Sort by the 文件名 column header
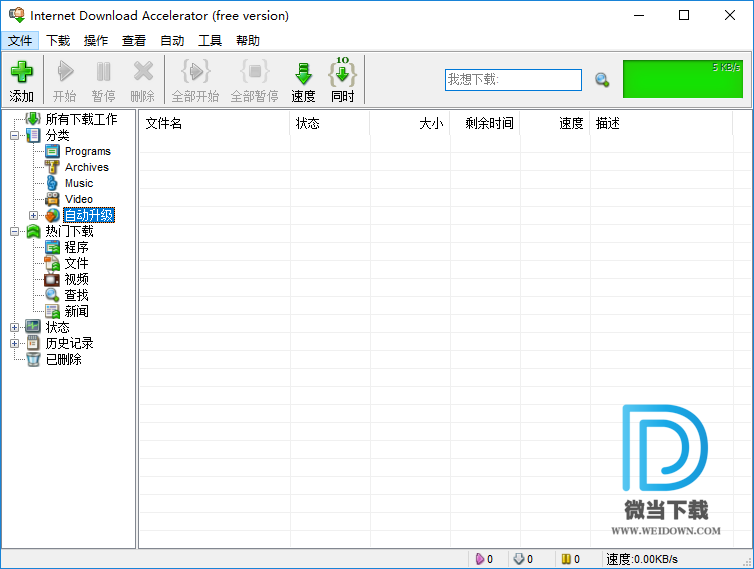The width and height of the screenshot is (754, 569). [x=214, y=124]
